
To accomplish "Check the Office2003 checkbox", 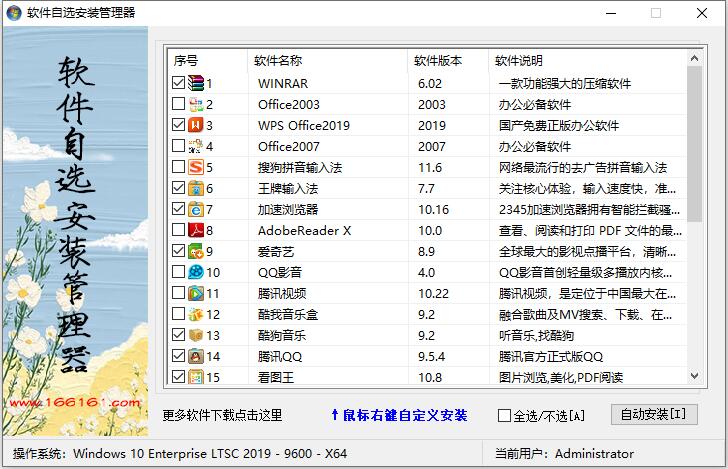I will point(178,104).
